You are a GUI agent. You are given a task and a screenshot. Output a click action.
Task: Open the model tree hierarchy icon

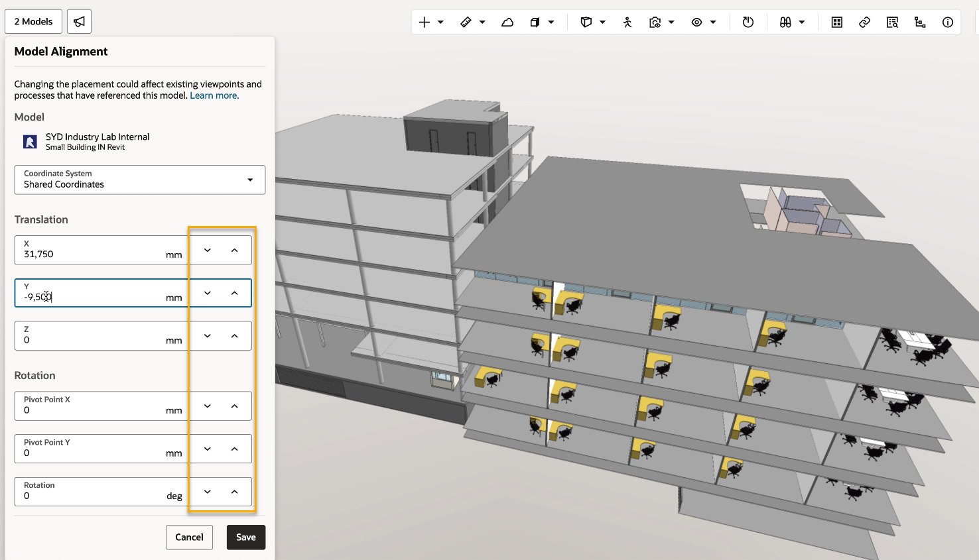920,23
